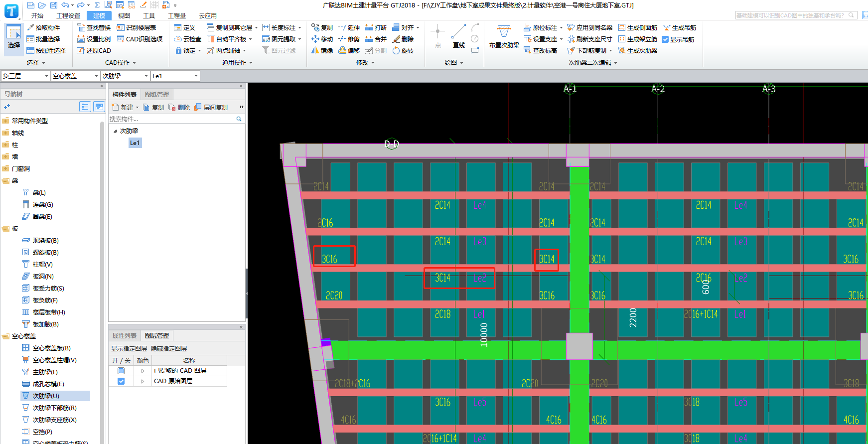The height and width of the screenshot is (444, 868).
Task: Select the 修剪 trim tool
Action: [349, 39]
